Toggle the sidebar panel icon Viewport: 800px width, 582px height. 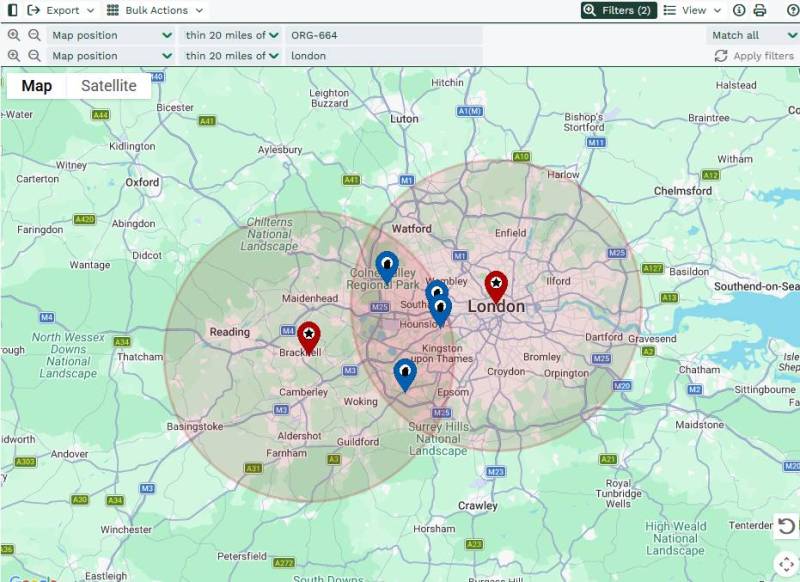(x=12, y=10)
